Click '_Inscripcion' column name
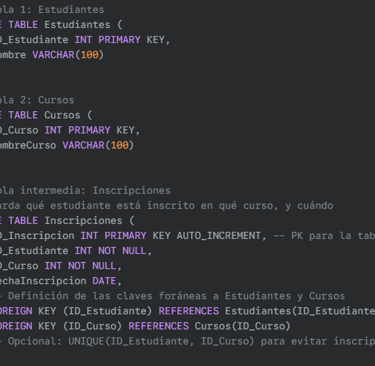 (38, 236)
